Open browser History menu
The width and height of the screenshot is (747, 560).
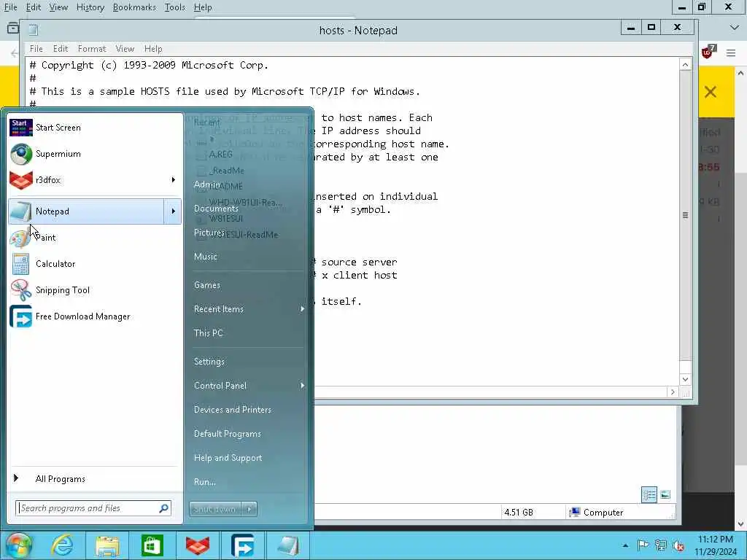[90, 7]
